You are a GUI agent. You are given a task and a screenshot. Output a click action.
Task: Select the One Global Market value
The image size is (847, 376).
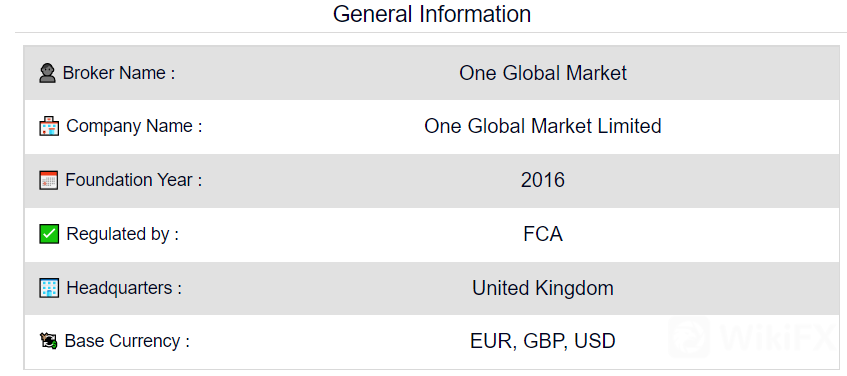(x=543, y=73)
